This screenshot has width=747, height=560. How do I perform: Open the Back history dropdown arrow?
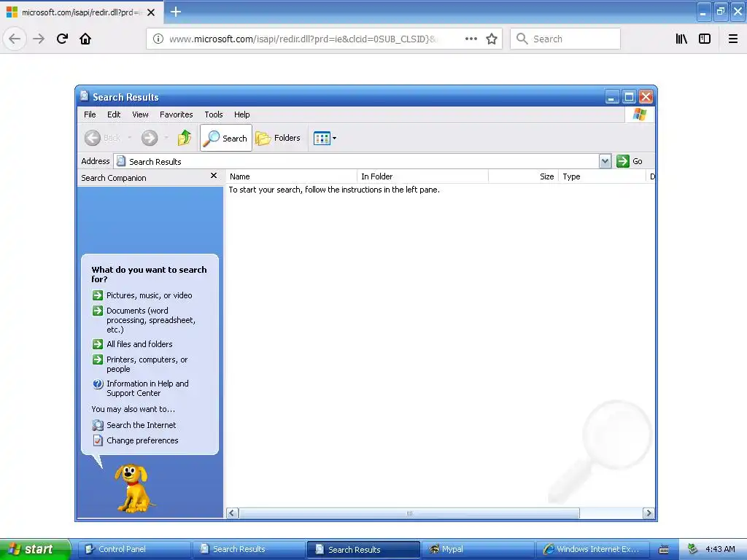129,138
